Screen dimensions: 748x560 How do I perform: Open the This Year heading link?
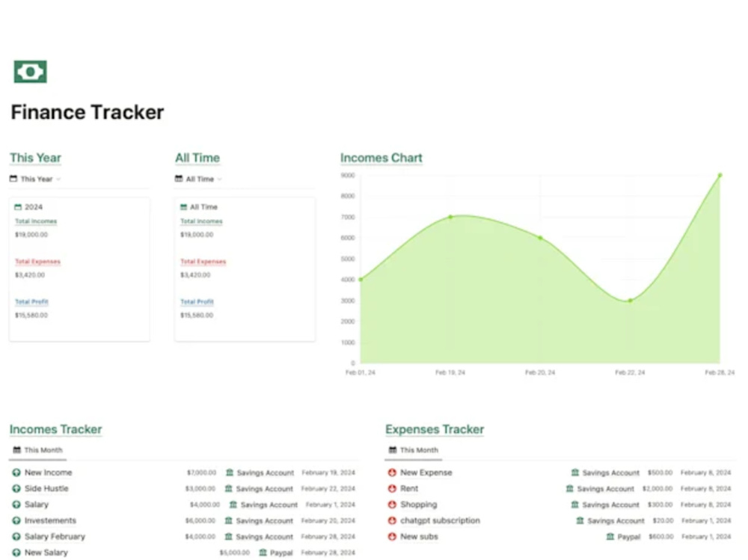[35, 158]
